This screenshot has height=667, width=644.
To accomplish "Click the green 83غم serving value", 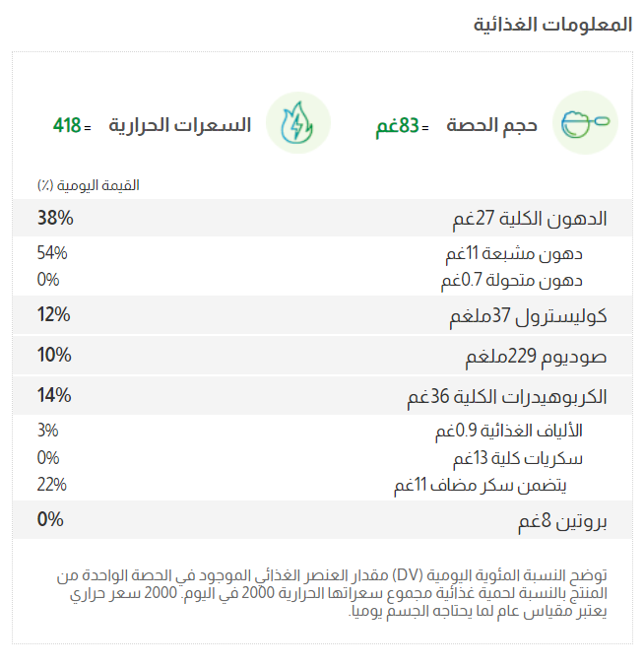I will pyautogui.click(x=398, y=126).
